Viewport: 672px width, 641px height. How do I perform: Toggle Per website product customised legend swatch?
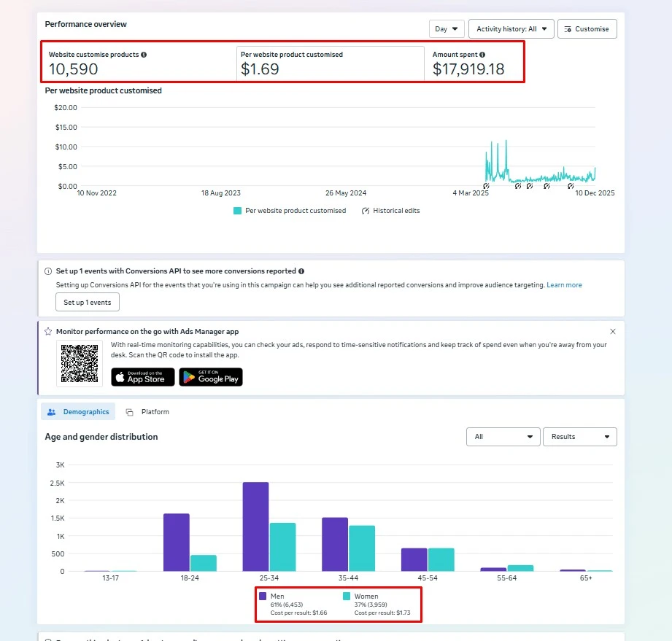point(237,211)
